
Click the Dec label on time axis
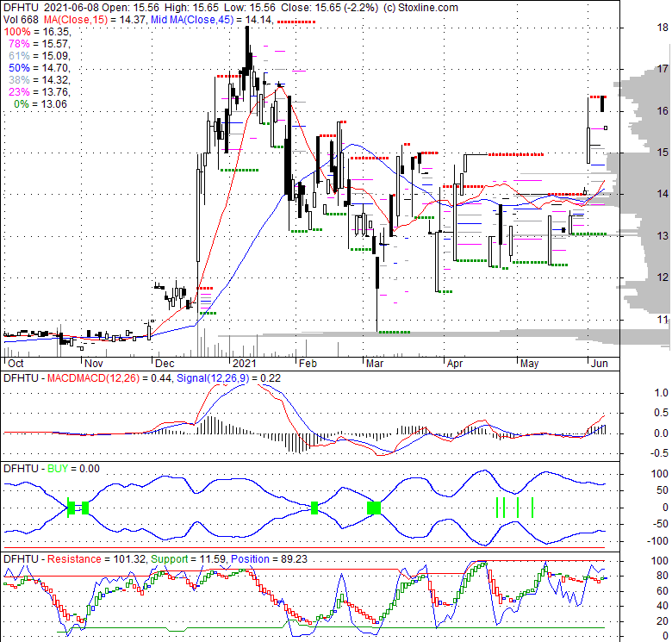[x=165, y=364]
